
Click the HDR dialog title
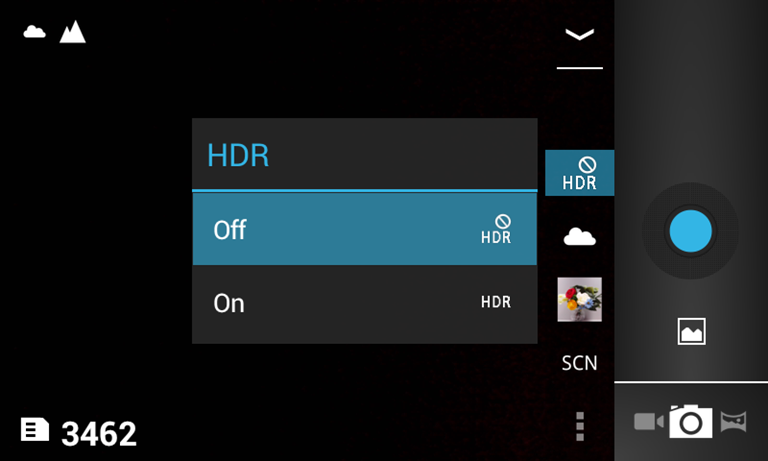(x=238, y=155)
